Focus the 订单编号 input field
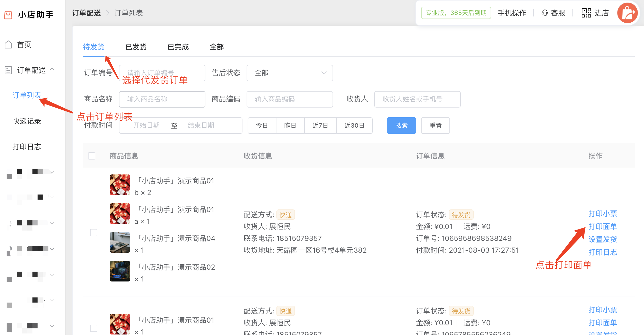644x335 pixels. click(x=162, y=73)
